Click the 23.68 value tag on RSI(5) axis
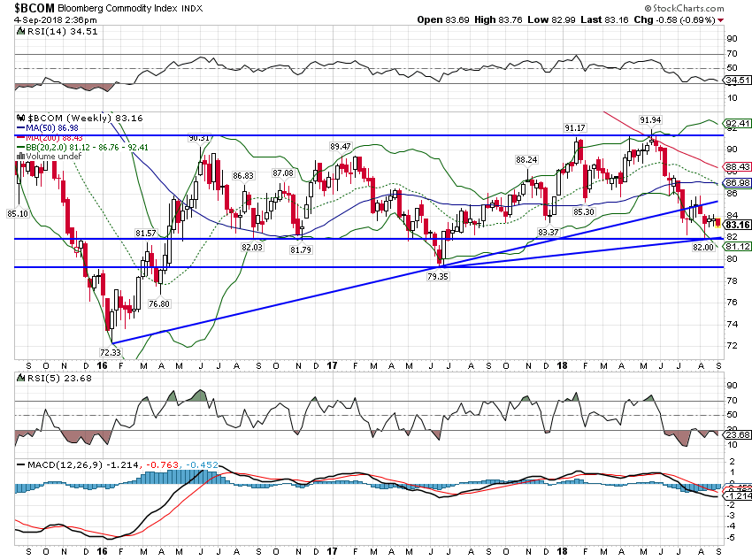The width and height of the screenshot is (752, 560). pos(738,435)
